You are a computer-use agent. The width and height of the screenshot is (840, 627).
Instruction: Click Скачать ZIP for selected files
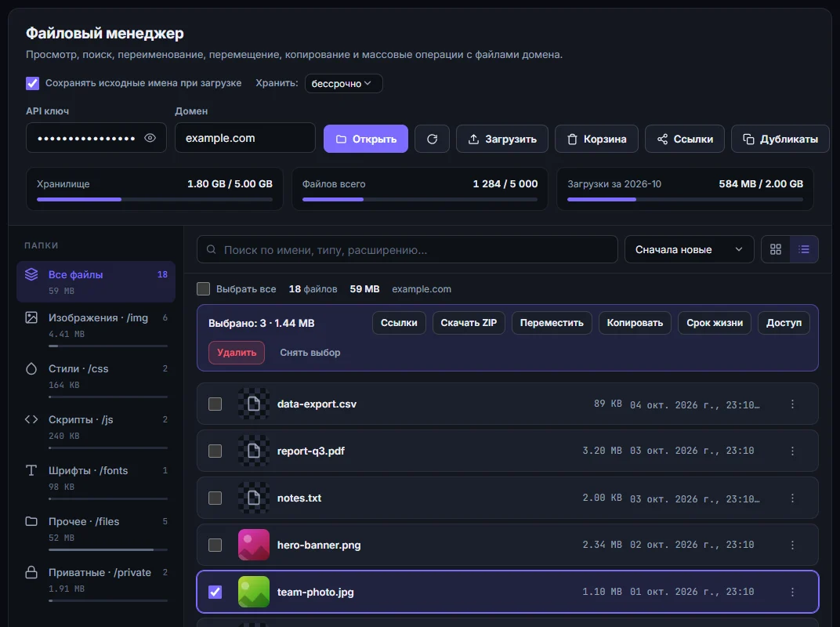click(x=469, y=323)
